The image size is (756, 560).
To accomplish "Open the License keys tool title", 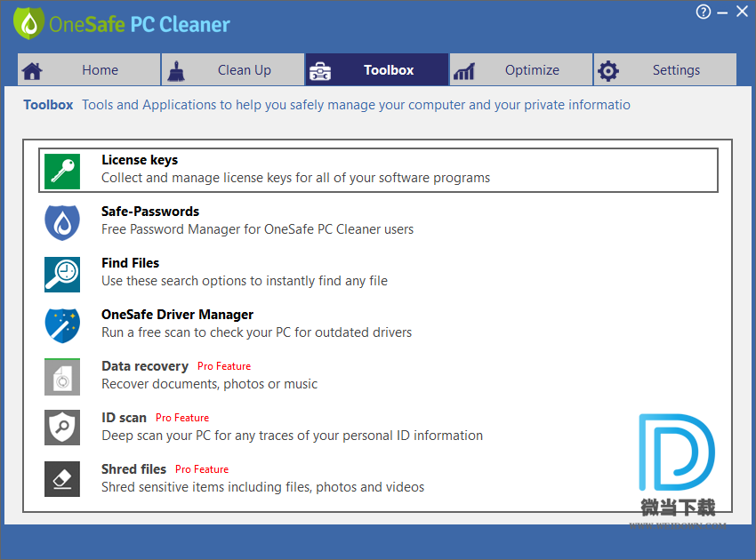I will [x=140, y=160].
